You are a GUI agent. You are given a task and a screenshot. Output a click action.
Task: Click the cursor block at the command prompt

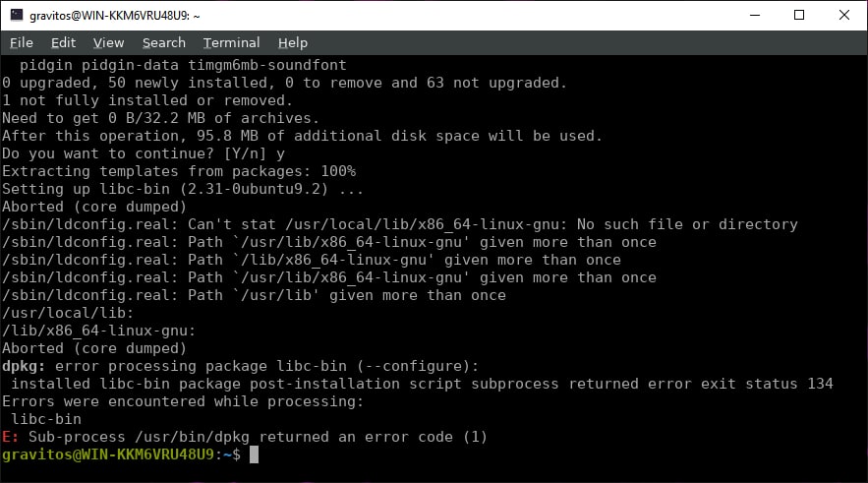coord(254,454)
